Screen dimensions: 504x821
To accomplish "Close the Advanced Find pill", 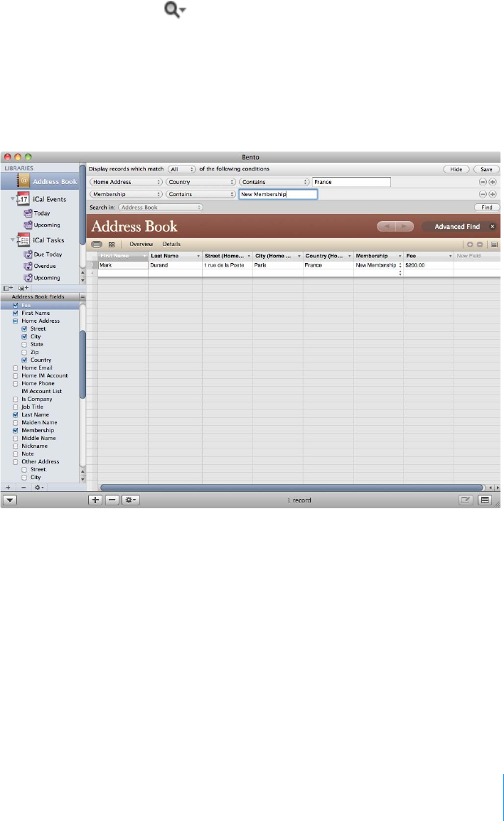I will point(493,226).
